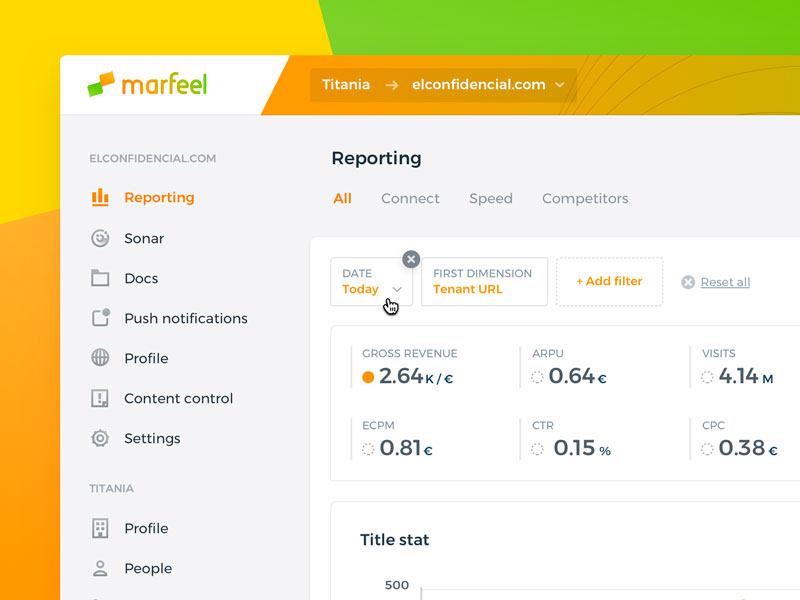Viewport: 800px width, 600px height.
Task: Click the Reset all link
Action: (724, 282)
